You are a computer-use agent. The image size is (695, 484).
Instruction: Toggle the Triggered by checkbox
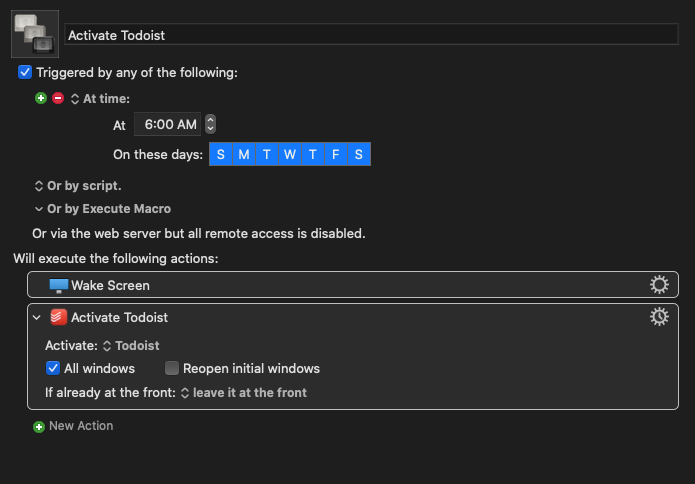pos(25,72)
